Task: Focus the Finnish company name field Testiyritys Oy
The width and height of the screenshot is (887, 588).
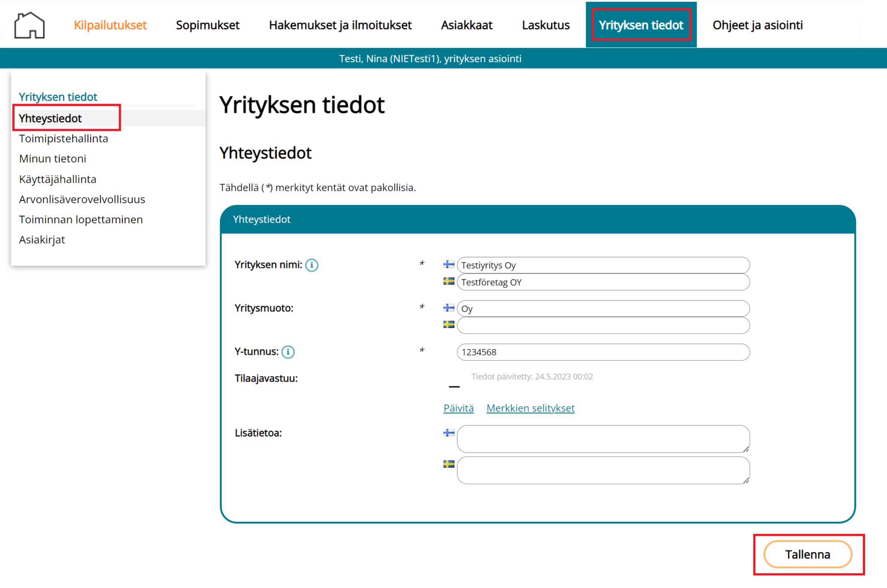Action: pos(603,265)
